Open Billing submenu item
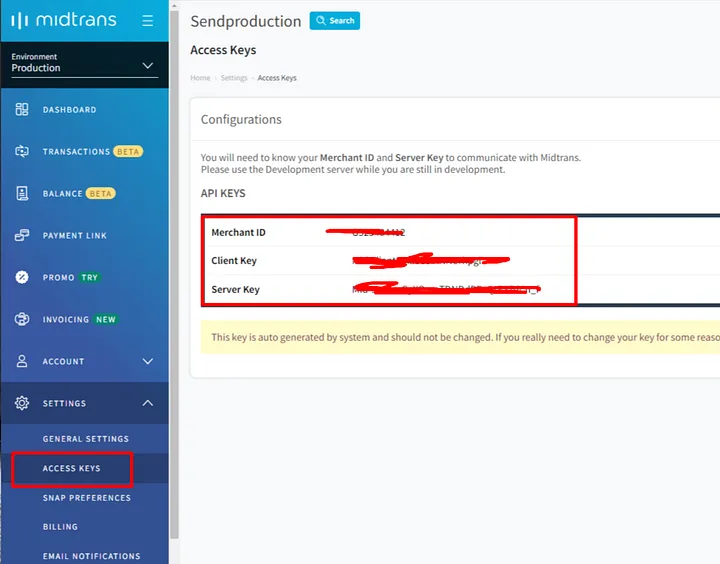Viewport: 720px width, 564px height. point(60,527)
